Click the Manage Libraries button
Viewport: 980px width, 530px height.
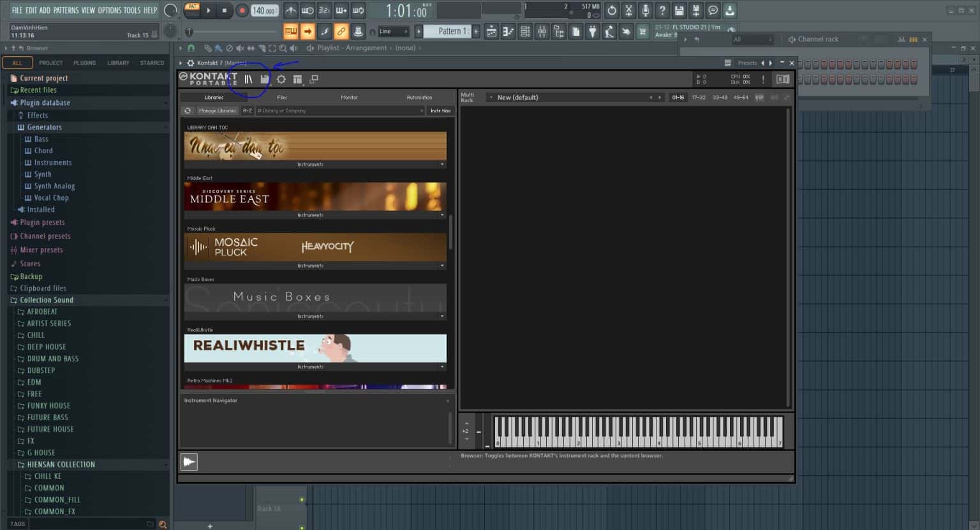tap(217, 110)
